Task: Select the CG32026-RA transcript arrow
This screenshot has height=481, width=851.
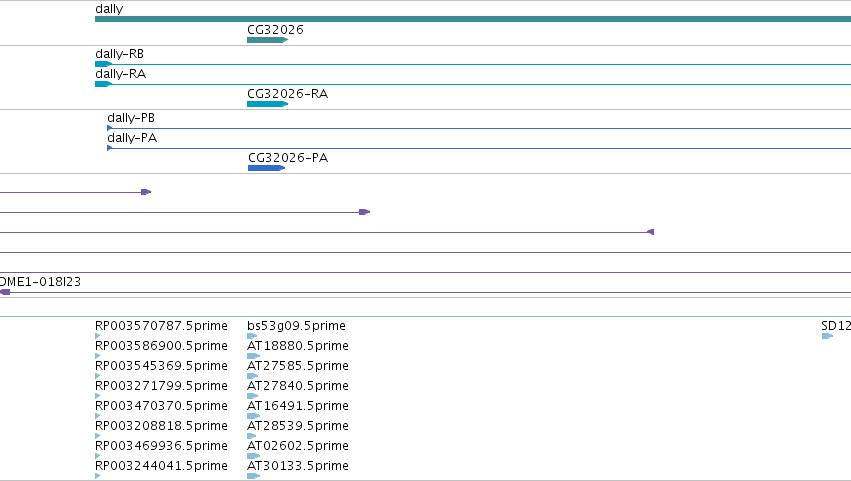Action: pyautogui.click(x=268, y=104)
